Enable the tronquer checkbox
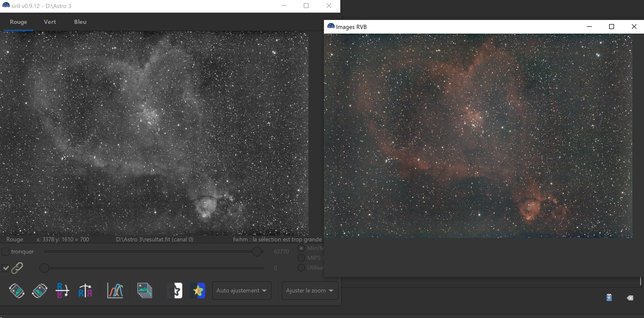The width and height of the screenshot is (644, 318). point(6,251)
